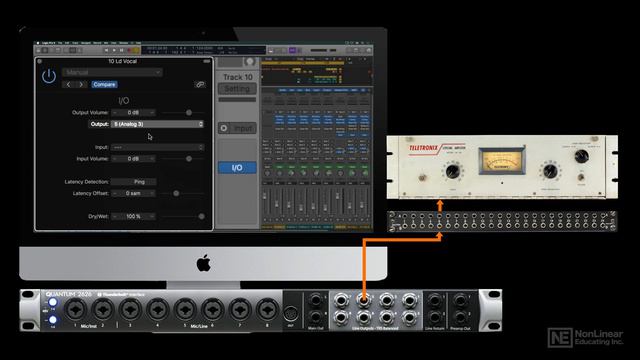
Task: Open the Manual preset dropdown
Action: tap(112, 72)
